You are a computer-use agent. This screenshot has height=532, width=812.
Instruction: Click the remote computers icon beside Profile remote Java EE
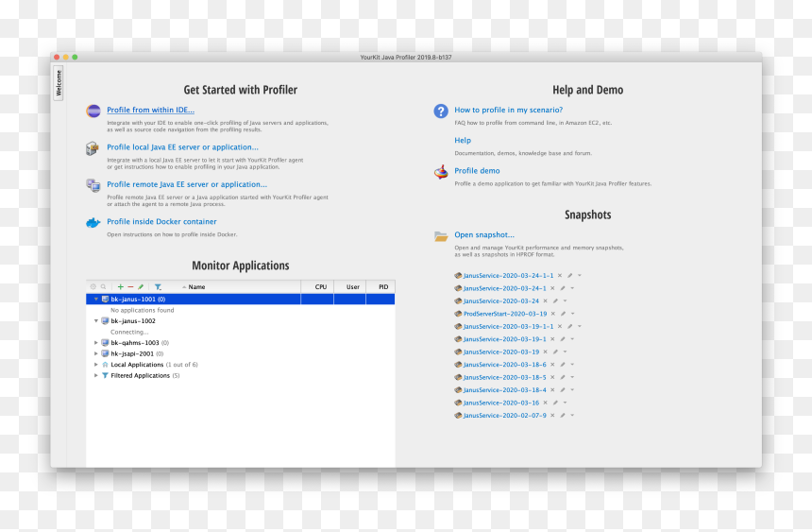93,185
